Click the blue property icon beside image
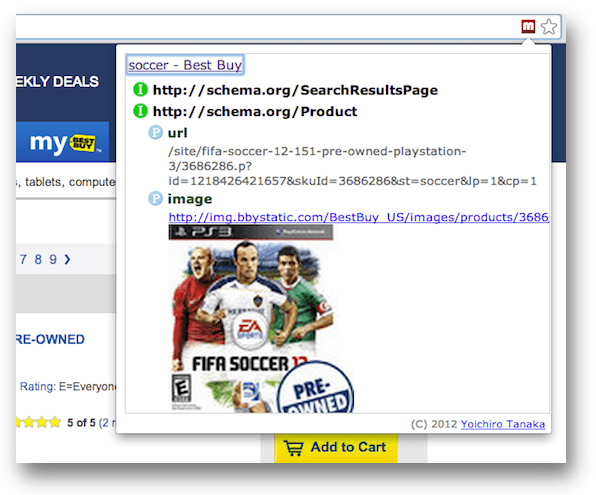 tap(155, 199)
